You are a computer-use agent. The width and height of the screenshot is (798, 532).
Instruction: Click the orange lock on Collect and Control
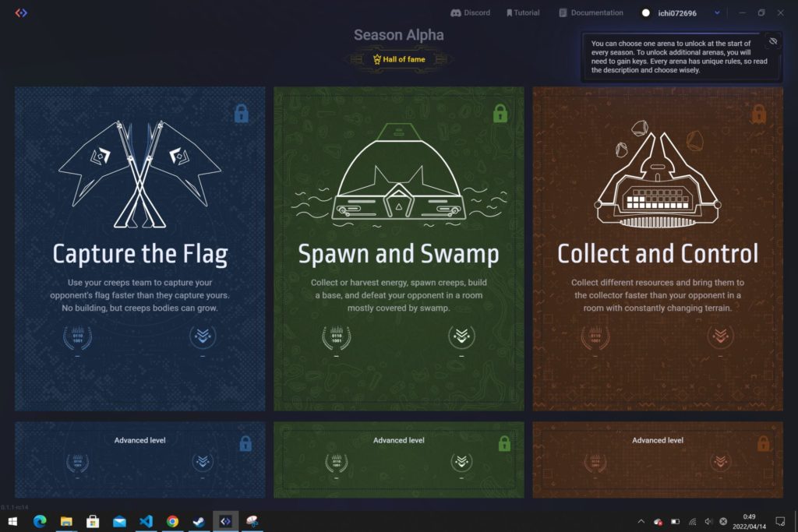759,114
